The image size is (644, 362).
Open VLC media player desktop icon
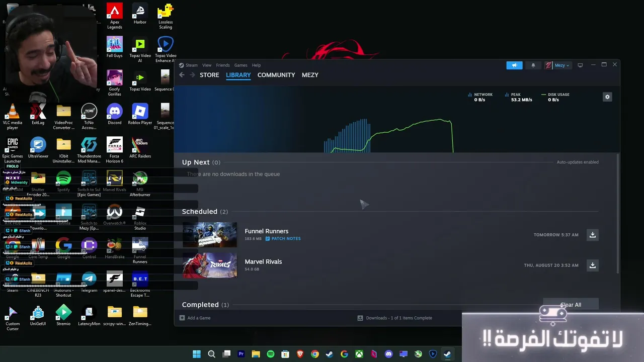(x=13, y=117)
